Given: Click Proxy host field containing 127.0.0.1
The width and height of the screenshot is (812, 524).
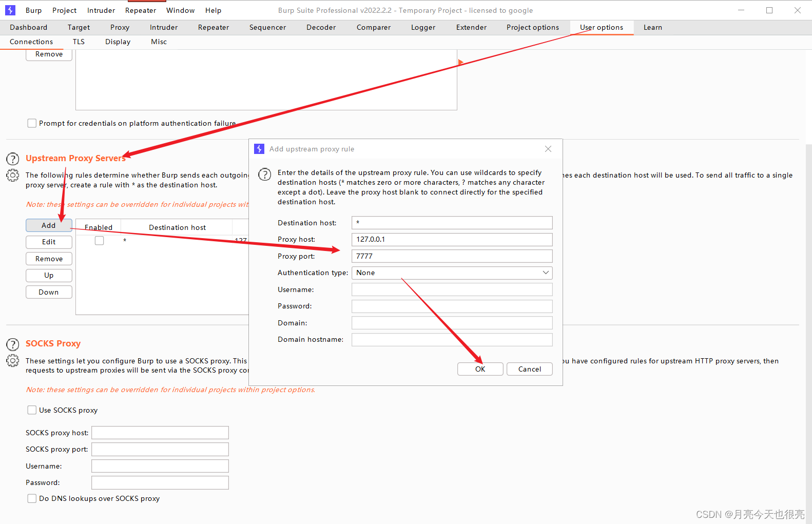Looking at the screenshot, I should (452, 240).
